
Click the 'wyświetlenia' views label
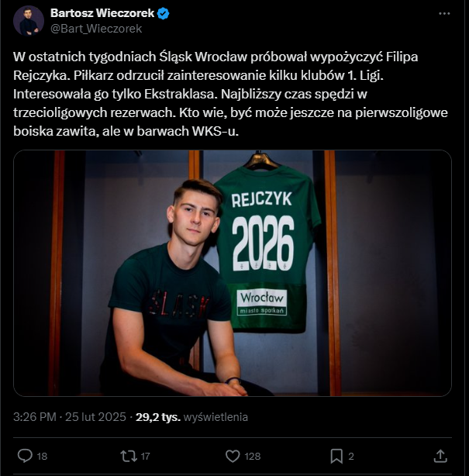(216, 417)
